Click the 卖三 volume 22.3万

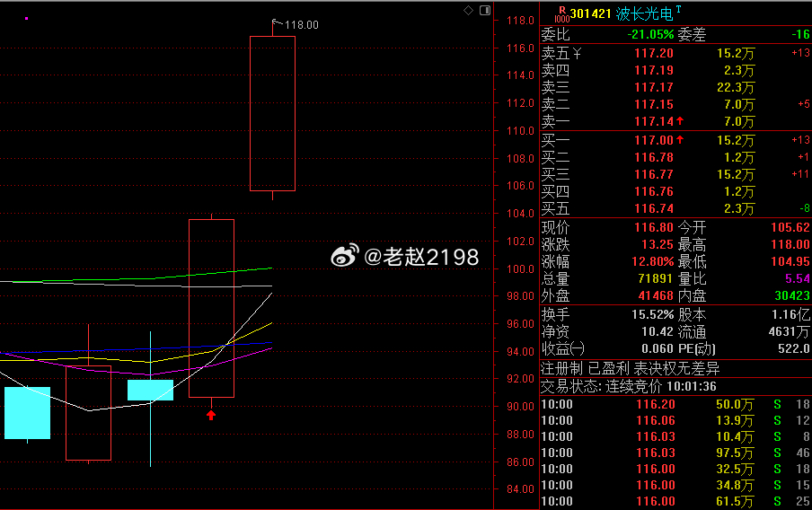point(736,87)
